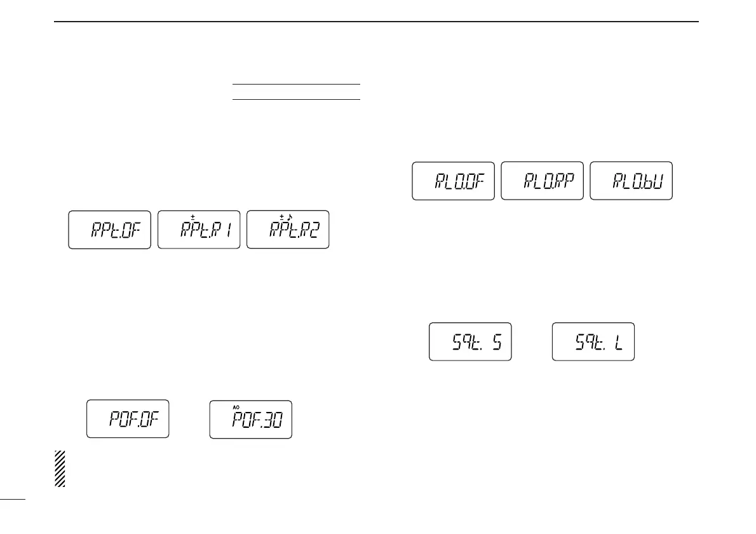
Task: Click the hatched striped note marker
Action: point(60,469)
